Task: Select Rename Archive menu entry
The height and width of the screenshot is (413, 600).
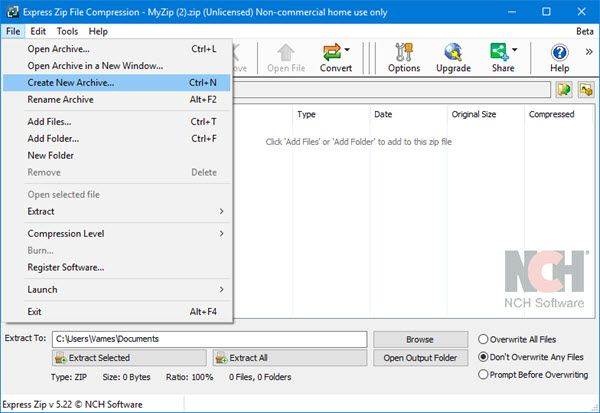Action: [x=117, y=100]
